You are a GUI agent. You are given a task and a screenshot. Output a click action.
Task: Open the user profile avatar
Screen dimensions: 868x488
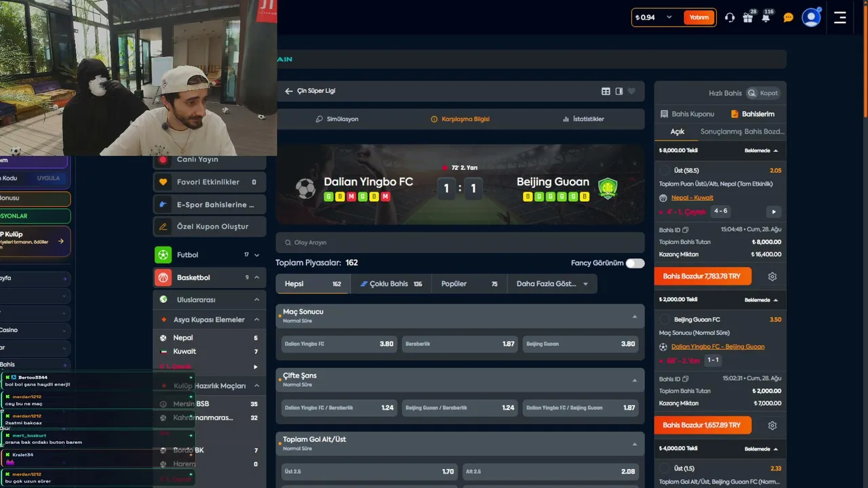click(x=811, y=18)
